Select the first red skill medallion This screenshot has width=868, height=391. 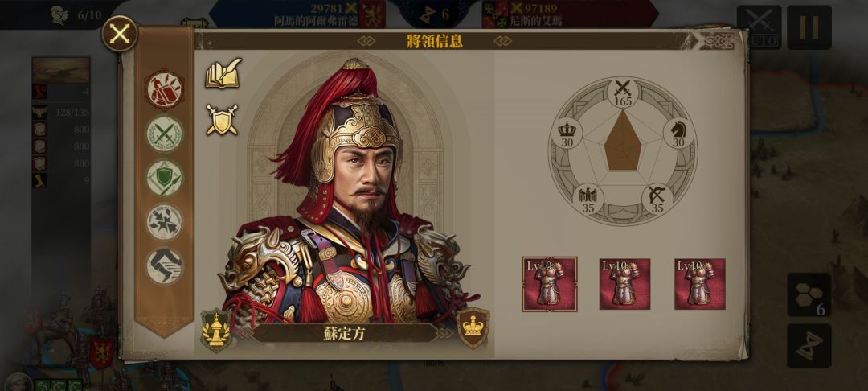[x=165, y=90]
